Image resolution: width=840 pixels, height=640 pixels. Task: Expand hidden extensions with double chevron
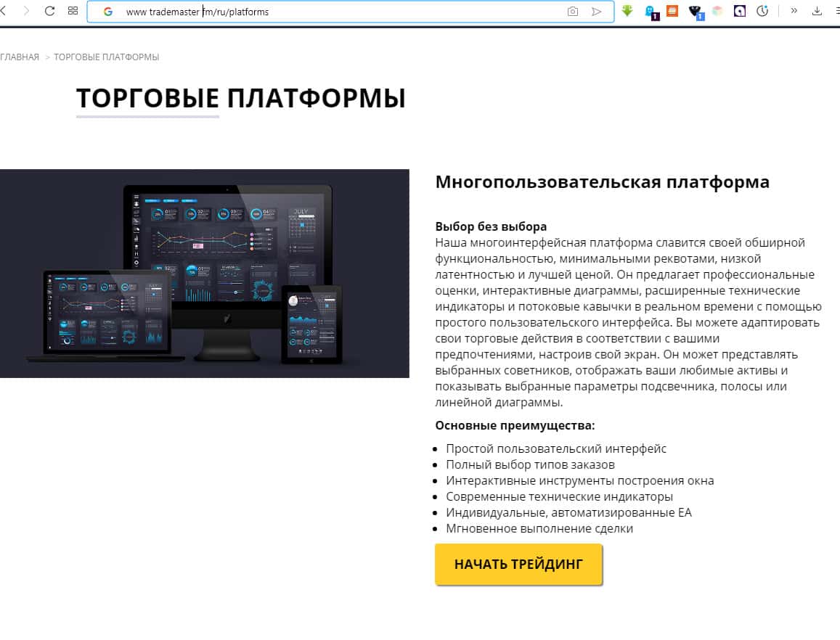pos(794,11)
